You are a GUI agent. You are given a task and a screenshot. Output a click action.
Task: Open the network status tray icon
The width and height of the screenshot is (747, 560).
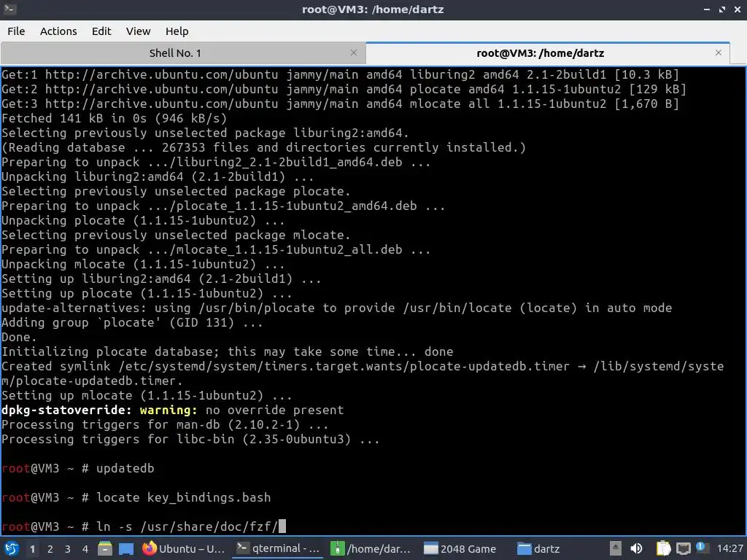[x=683, y=548]
